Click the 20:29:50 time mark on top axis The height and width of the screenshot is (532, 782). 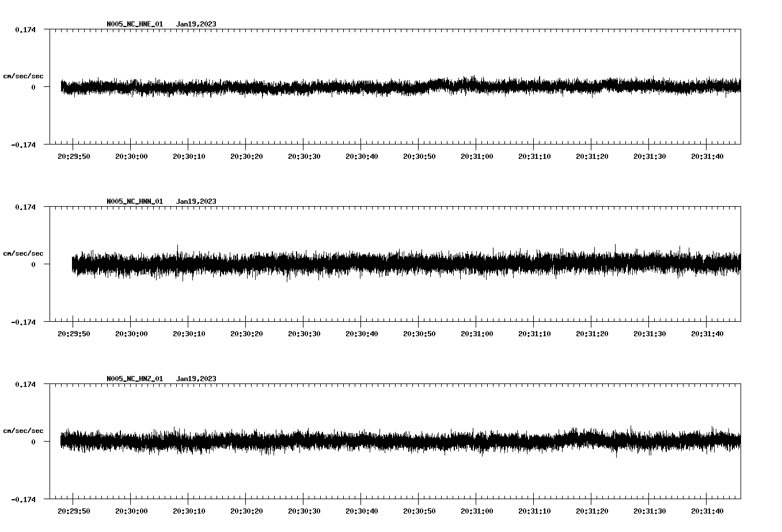coord(73,155)
